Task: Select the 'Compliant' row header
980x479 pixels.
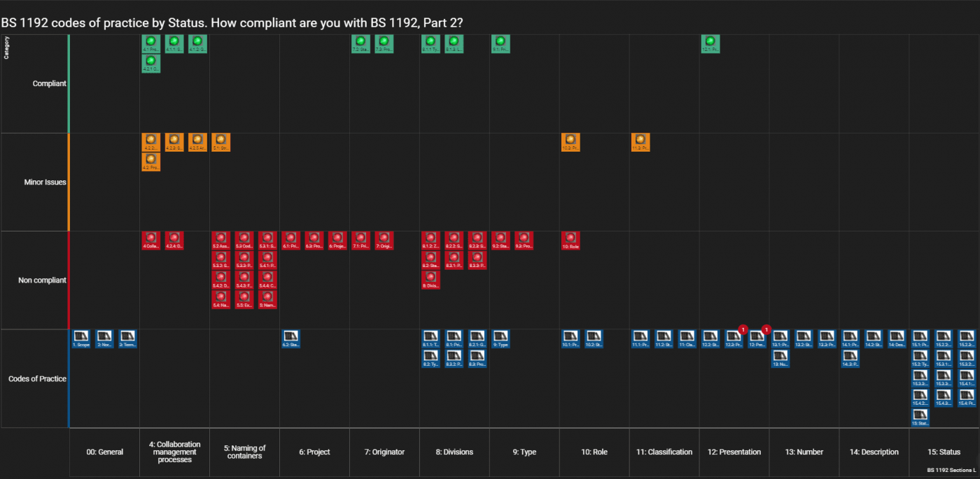Action: [49, 83]
